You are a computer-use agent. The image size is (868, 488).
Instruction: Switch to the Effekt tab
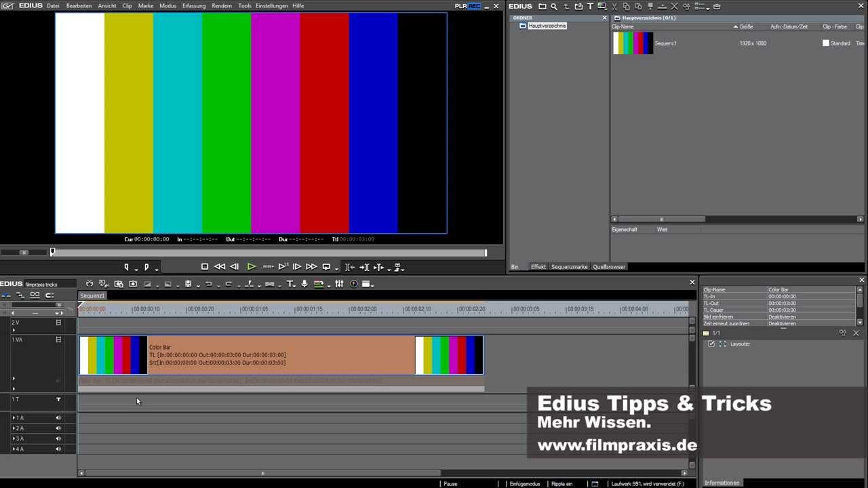click(x=538, y=267)
